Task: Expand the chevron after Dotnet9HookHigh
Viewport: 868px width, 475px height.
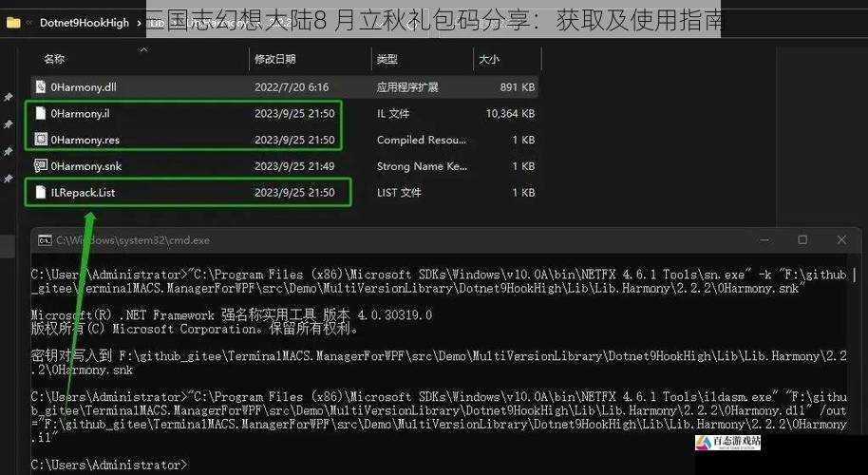Action: click(139, 23)
